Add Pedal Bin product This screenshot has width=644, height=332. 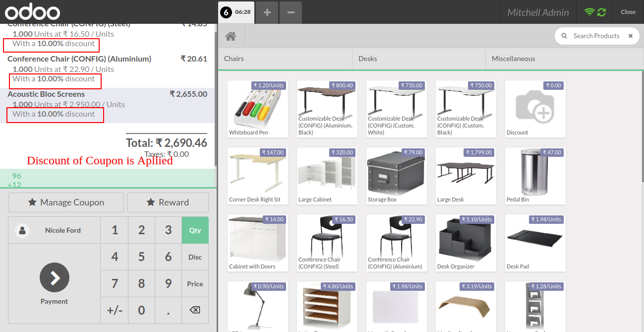(535, 176)
